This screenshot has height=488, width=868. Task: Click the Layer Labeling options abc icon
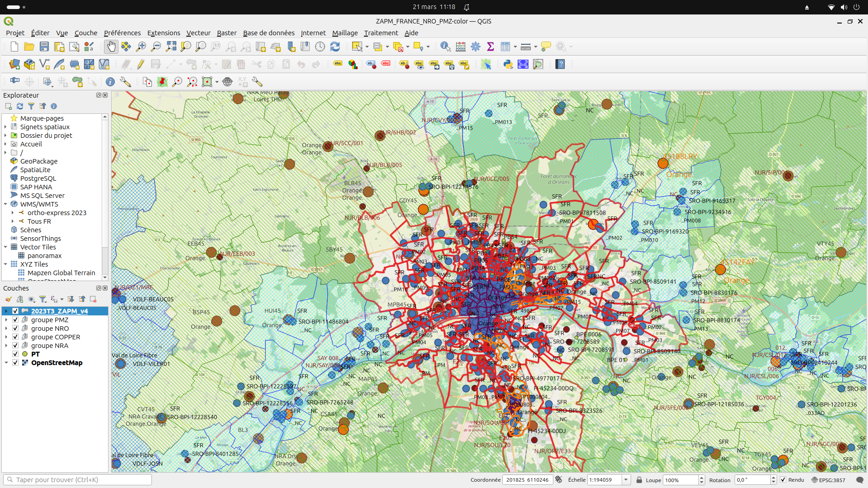338,64
